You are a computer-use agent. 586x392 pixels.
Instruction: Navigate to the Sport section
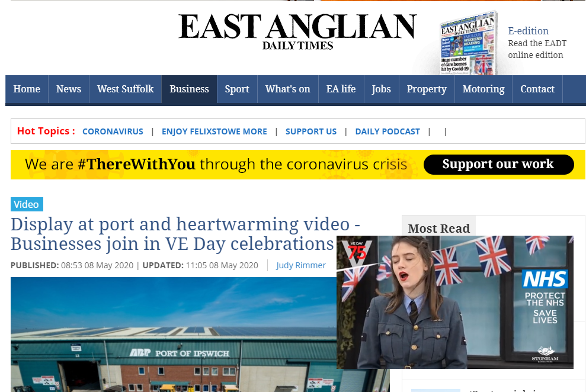tap(237, 89)
